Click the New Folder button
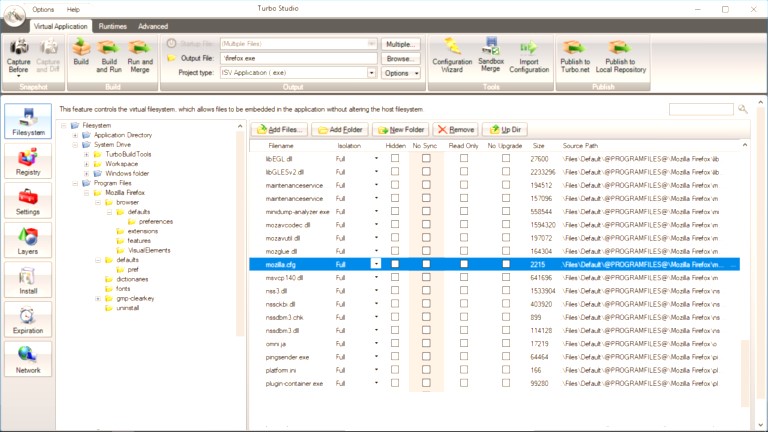The image size is (768, 432). point(401,129)
